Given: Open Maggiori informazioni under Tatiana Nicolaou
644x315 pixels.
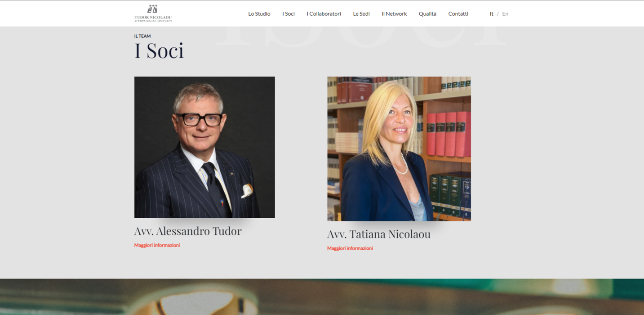Looking at the screenshot, I should (350, 248).
